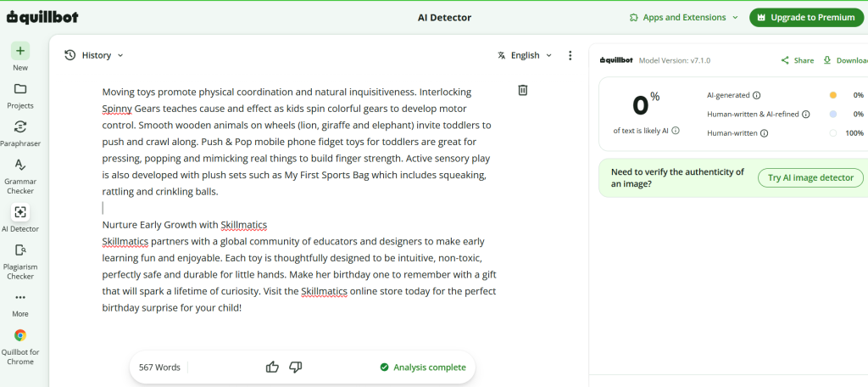Screen dimensions: 868x387
Task: Click the large 0% result score
Action: (x=646, y=104)
